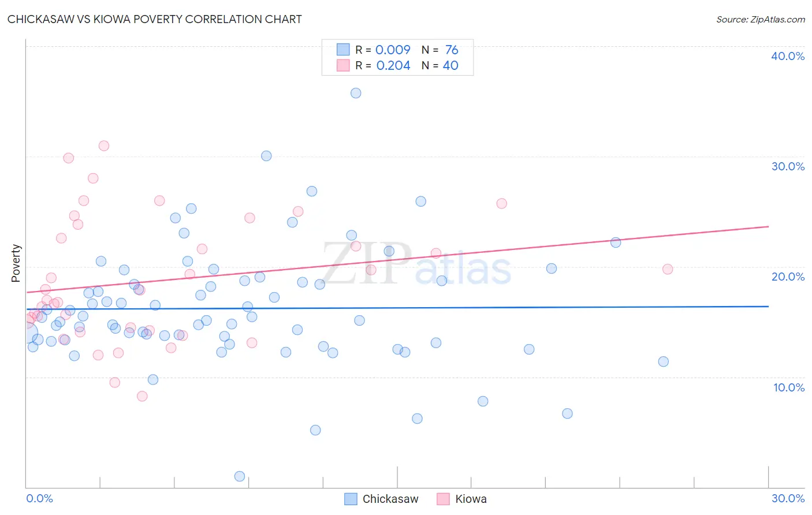Select the Chickasaw legend label

pyautogui.click(x=390, y=499)
